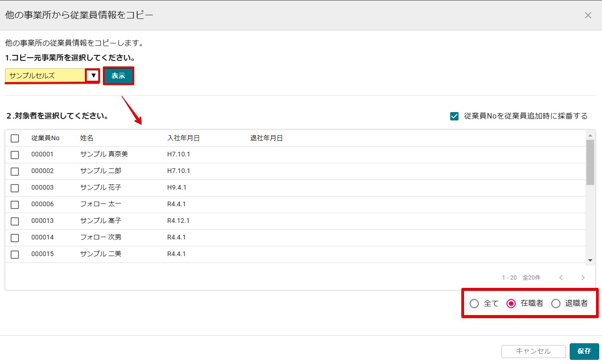Check the row for サンプル 花子

click(15, 188)
